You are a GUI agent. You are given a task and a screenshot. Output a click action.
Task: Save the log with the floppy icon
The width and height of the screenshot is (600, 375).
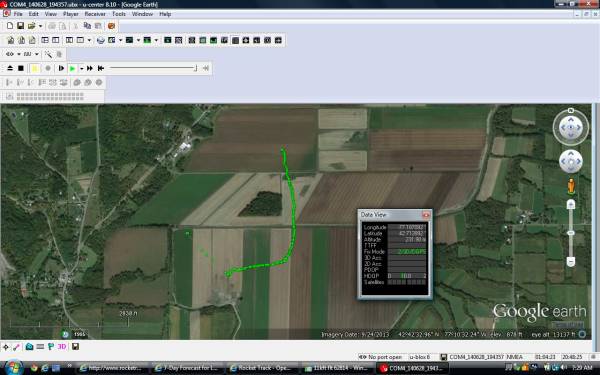pos(20,26)
